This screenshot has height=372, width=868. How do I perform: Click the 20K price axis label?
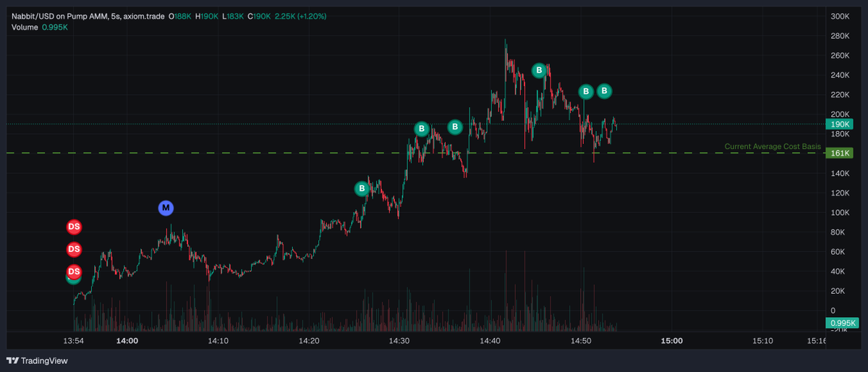(839, 291)
